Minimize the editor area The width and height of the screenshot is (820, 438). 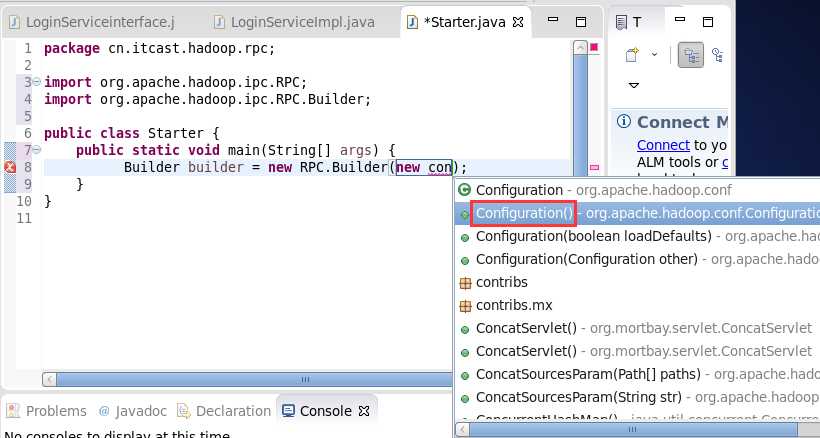[x=553, y=20]
